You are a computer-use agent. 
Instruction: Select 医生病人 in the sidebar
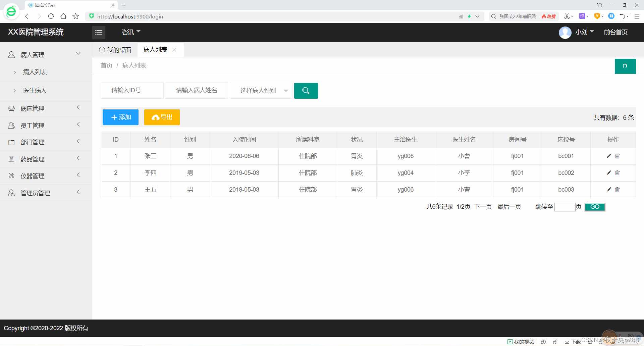tap(35, 91)
